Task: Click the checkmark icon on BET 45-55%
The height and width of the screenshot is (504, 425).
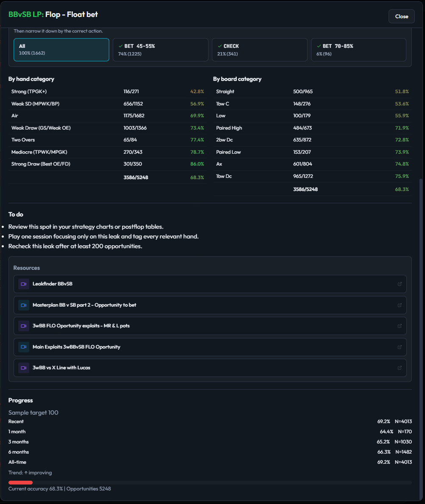Action: pos(121,46)
